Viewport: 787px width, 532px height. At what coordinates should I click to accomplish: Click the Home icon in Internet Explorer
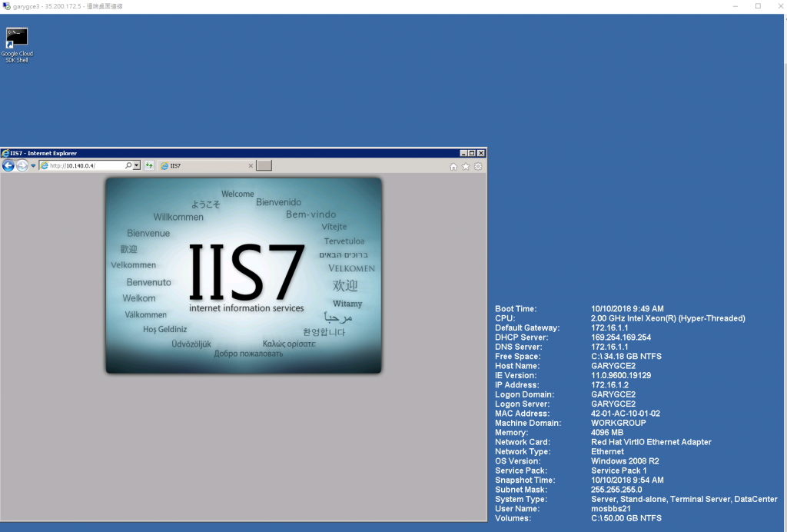tap(453, 167)
